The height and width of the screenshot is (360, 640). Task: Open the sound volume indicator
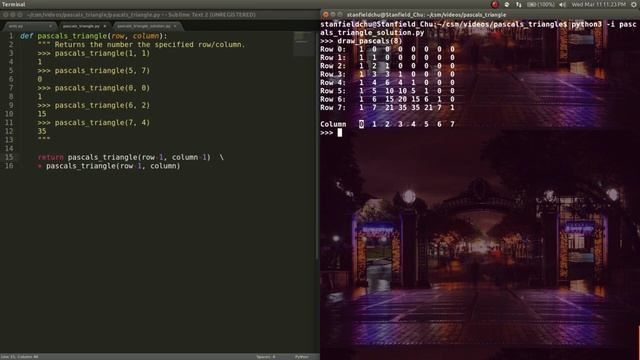[562, 4]
